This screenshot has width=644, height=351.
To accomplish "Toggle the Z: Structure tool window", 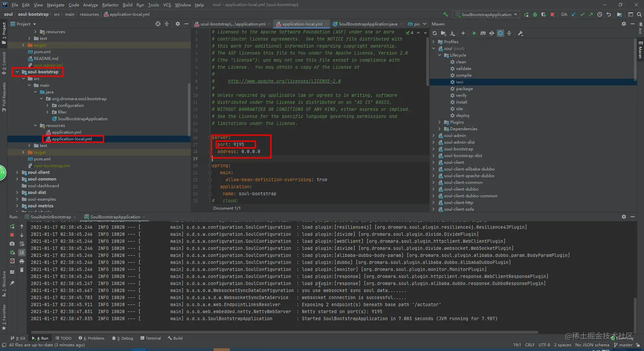I will [x=4, y=283].
